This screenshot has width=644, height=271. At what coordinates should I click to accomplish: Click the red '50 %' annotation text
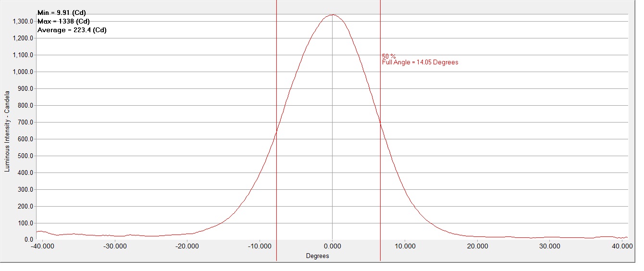click(x=389, y=56)
